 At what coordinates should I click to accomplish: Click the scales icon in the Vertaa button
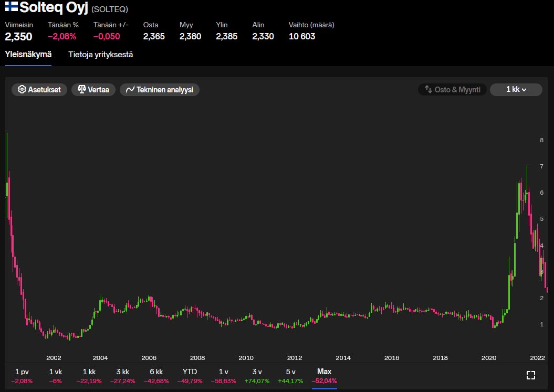tap(81, 89)
